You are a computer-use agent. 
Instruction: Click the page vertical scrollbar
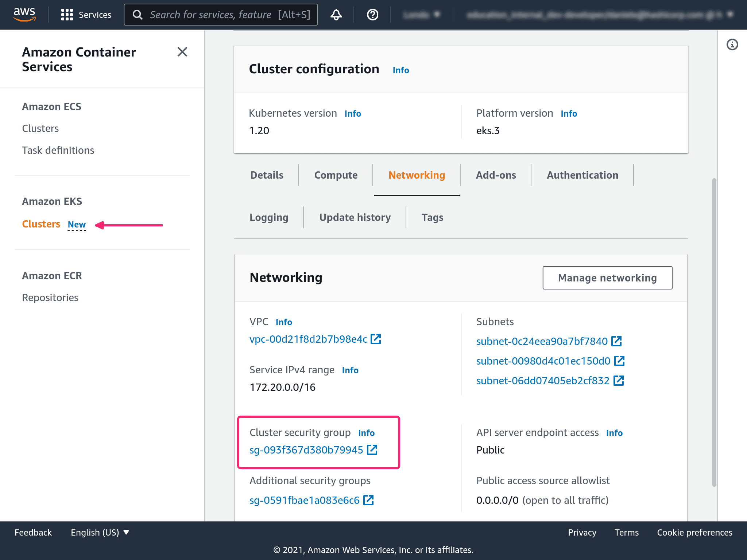click(x=714, y=332)
